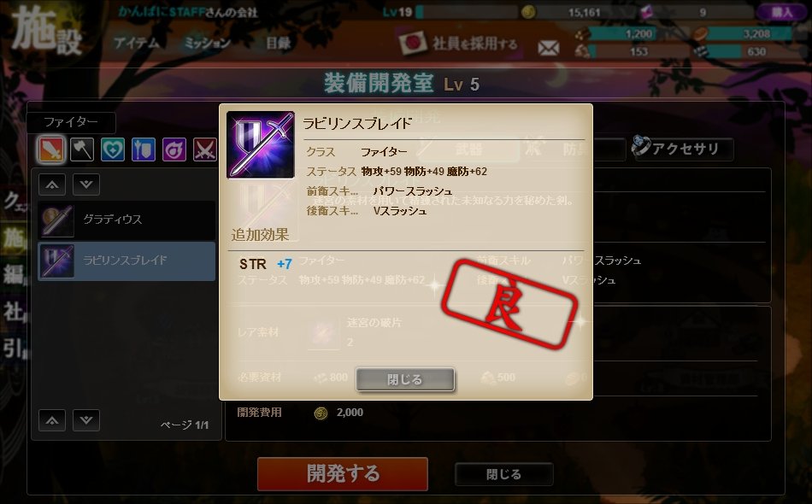The height and width of the screenshot is (504, 812).
Task: Select the sword class filter icon
Action: [51, 149]
